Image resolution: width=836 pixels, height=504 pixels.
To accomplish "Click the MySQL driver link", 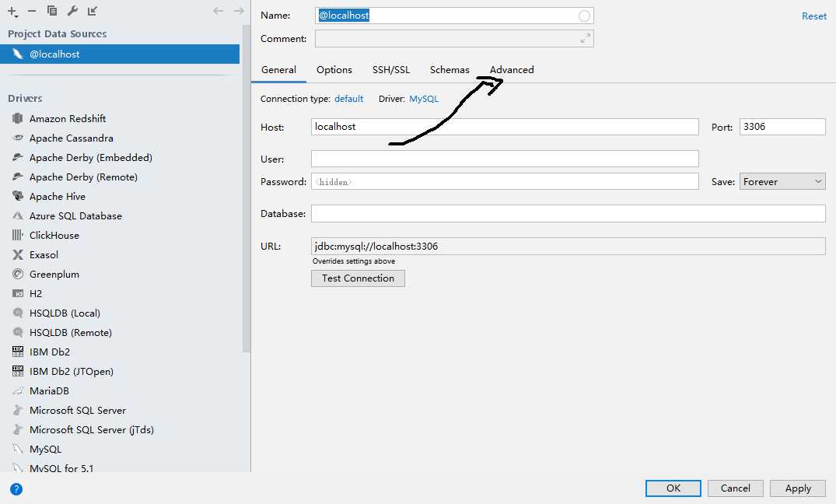I will point(424,99).
